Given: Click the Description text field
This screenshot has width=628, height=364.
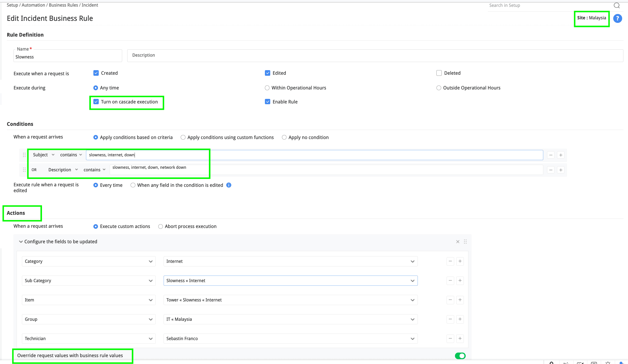Looking at the screenshot, I should (375, 55).
